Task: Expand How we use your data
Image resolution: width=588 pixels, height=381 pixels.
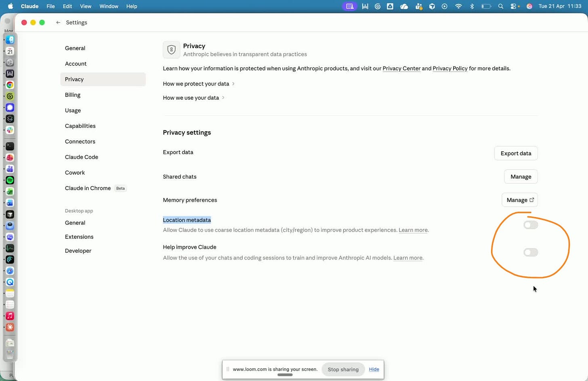Action: 193,98
